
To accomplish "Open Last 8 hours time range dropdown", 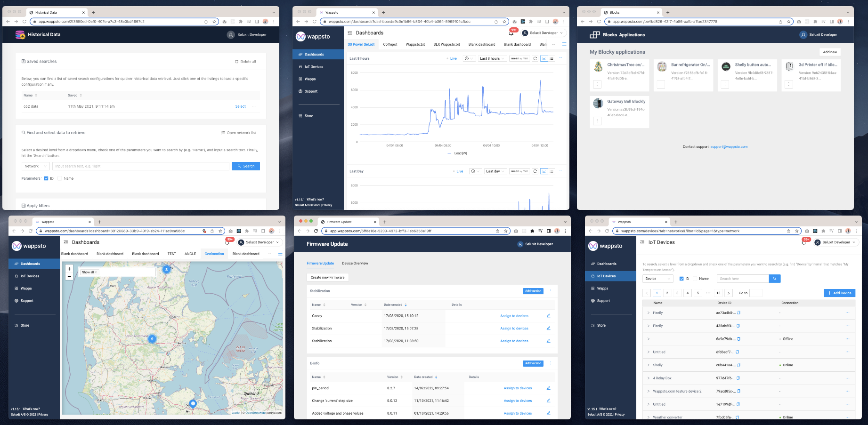I will [492, 58].
